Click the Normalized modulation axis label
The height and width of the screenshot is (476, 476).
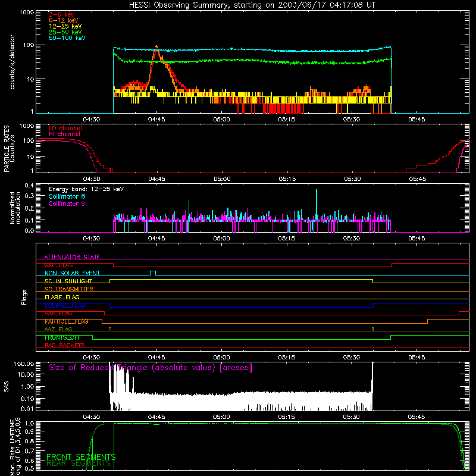(x=15, y=208)
